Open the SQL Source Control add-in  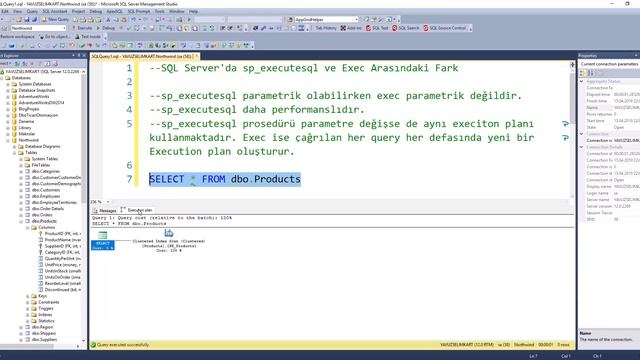444,28
